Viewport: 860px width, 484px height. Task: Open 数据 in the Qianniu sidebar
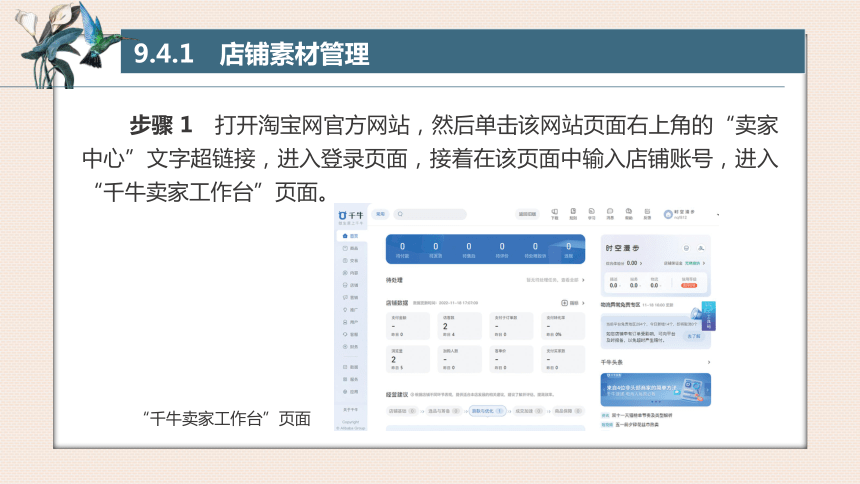point(350,367)
